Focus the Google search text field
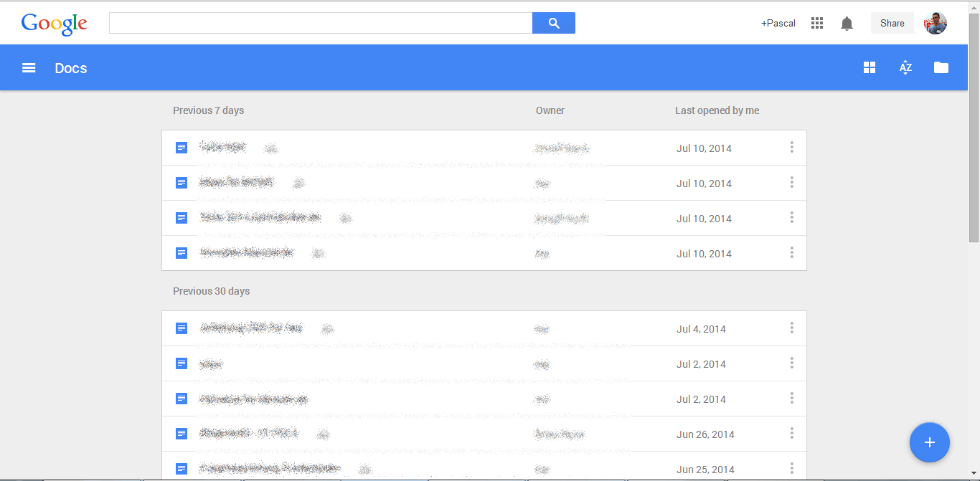 click(x=320, y=23)
